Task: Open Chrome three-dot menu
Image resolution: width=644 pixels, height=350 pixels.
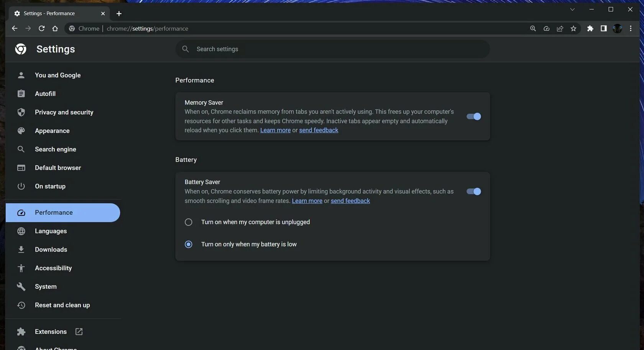Action: pos(631,28)
